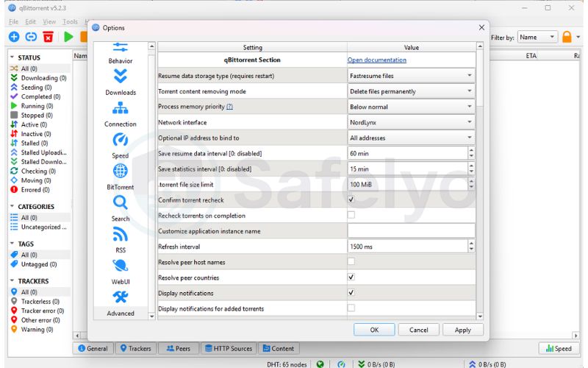Click the speed limit gauge icon in status bar
The image size is (588, 368).
coord(341,364)
